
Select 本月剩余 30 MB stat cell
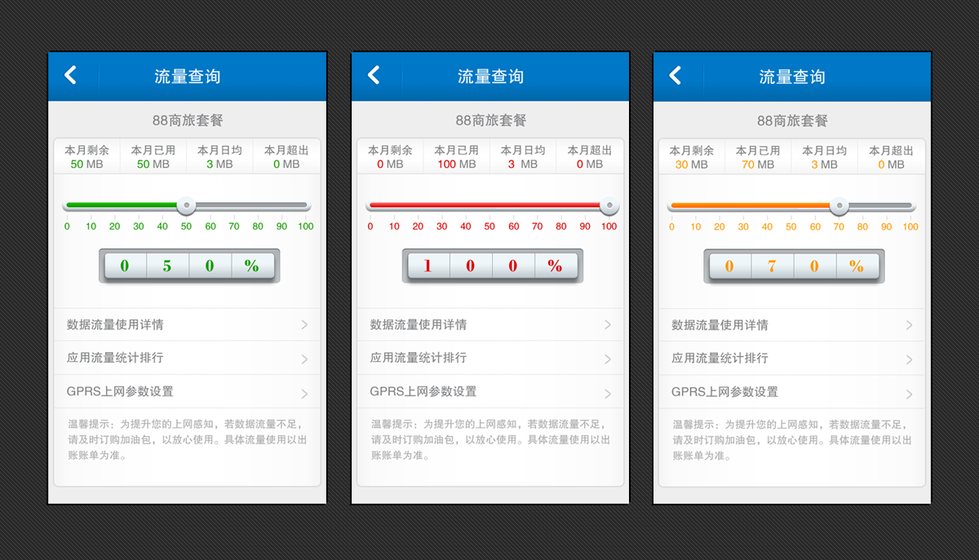pyautogui.click(x=692, y=157)
